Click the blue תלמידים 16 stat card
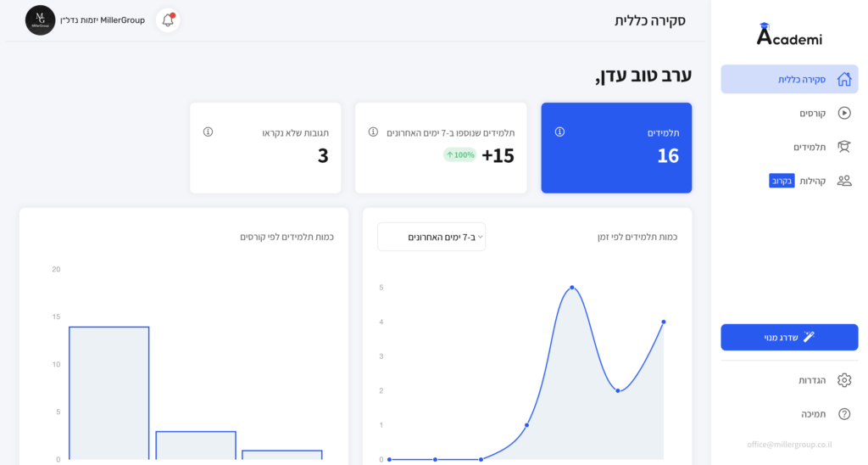The width and height of the screenshot is (868, 465). pos(616,148)
